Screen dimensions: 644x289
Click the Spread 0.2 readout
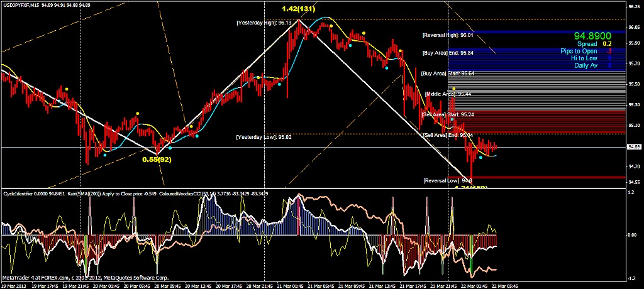click(594, 43)
